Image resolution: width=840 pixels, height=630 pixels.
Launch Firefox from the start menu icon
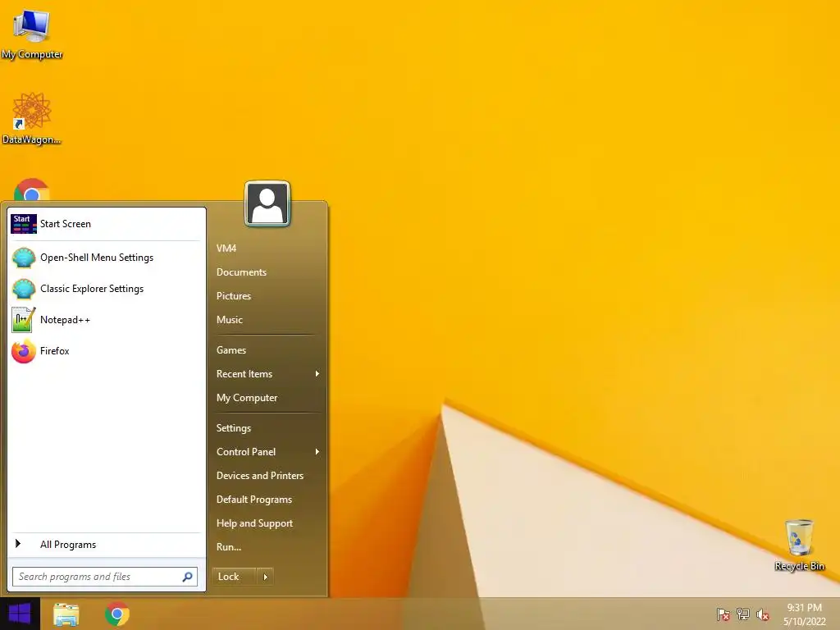24,351
